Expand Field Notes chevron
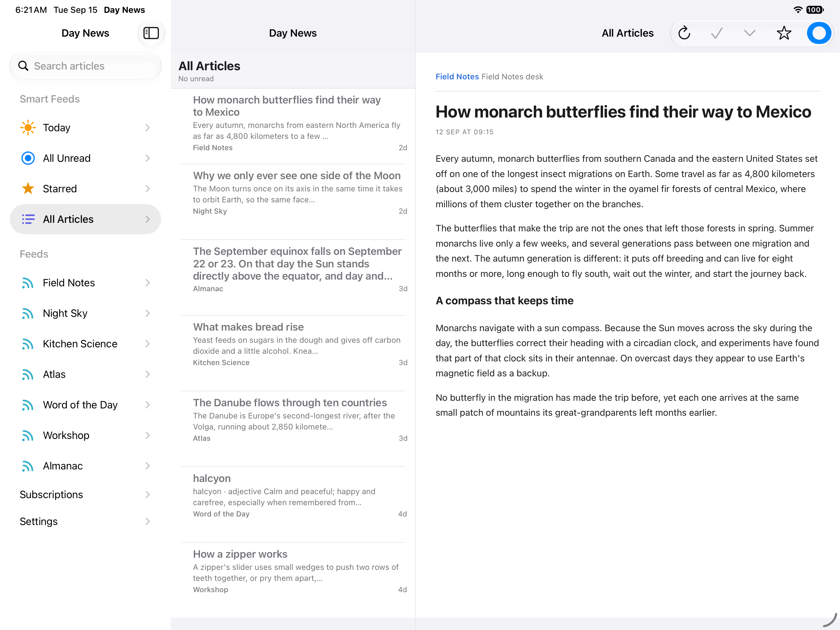Image resolution: width=840 pixels, height=630 pixels. [x=148, y=283]
